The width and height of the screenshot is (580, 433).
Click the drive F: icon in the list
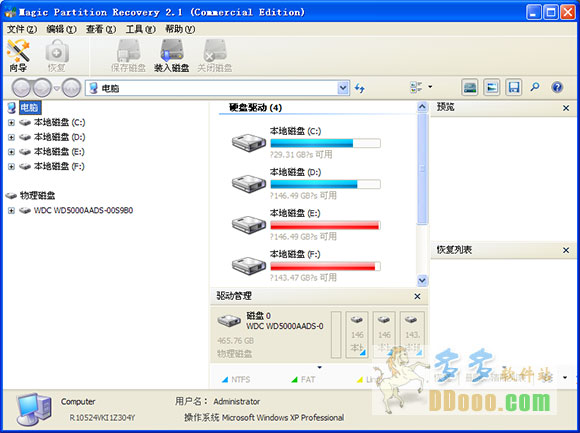point(249,266)
